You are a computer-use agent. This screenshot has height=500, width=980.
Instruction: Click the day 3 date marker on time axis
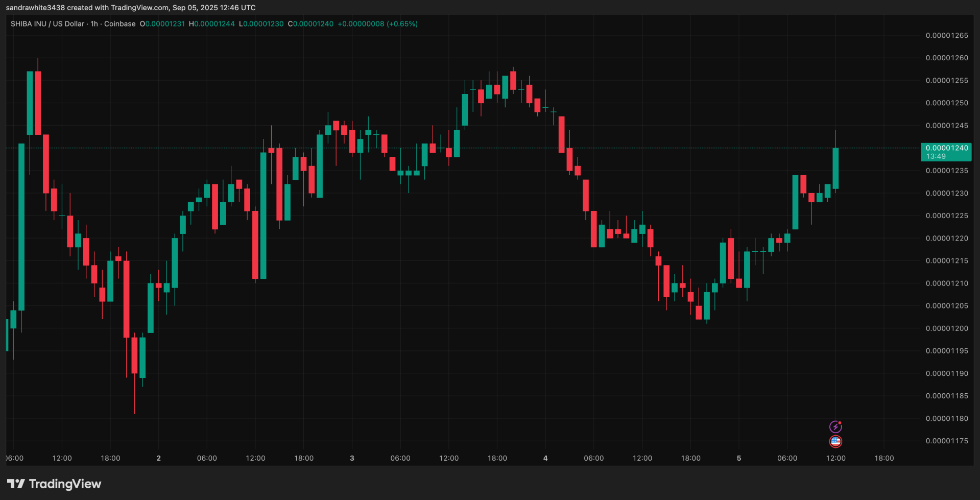tap(352, 458)
